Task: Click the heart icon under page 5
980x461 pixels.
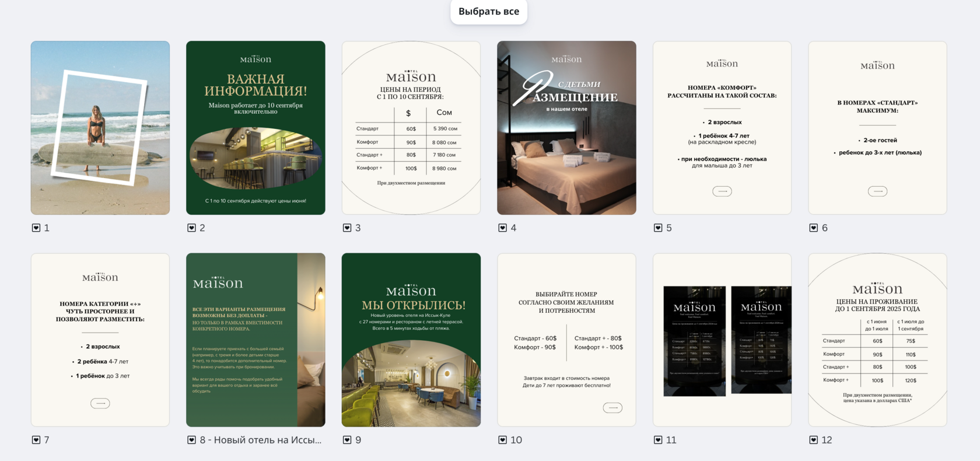Action: click(x=658, y=228)
